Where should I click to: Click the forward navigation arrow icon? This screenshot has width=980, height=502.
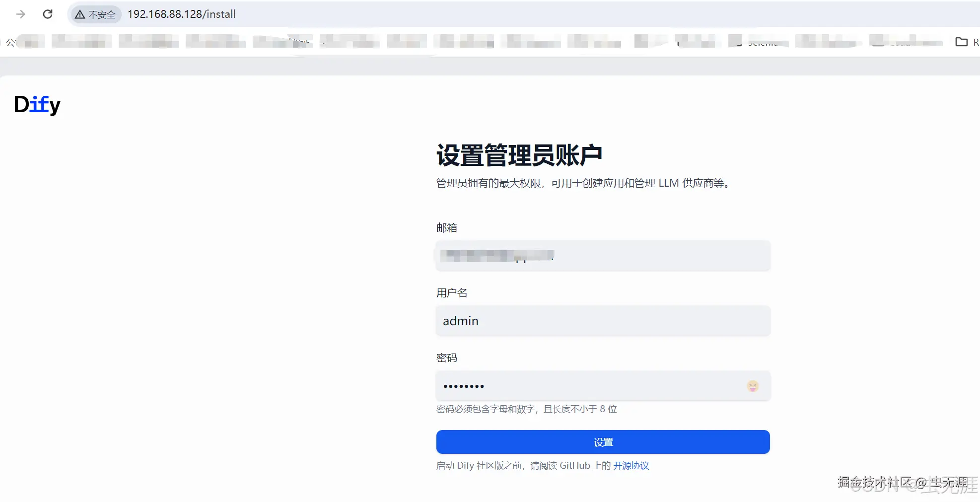click(19, 14)
